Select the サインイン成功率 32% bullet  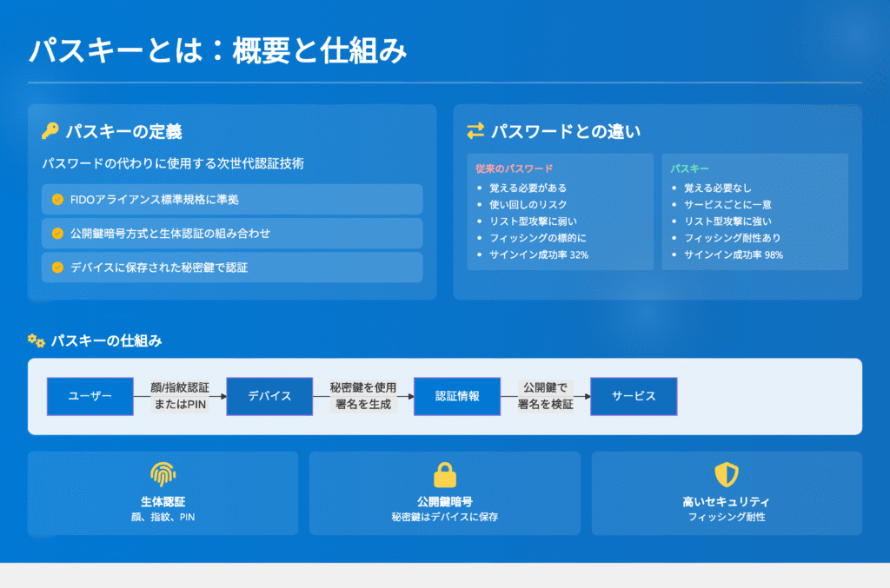tap(538, 254)
